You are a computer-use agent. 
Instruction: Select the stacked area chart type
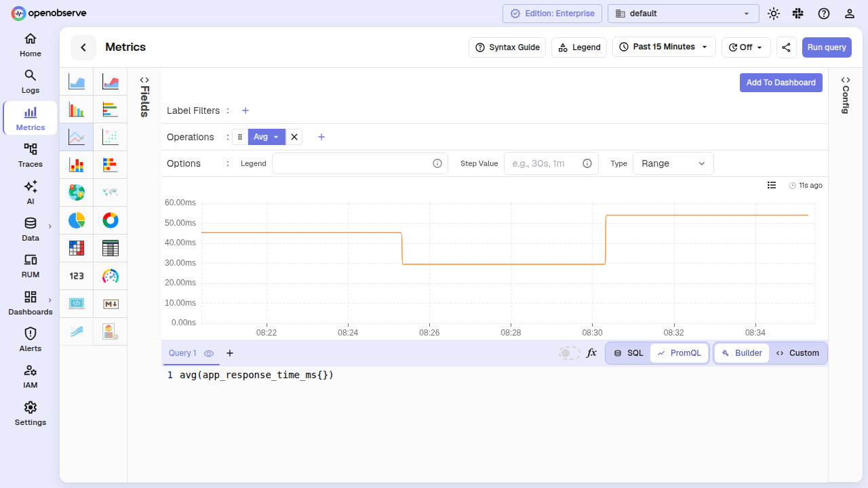[111, 82]
